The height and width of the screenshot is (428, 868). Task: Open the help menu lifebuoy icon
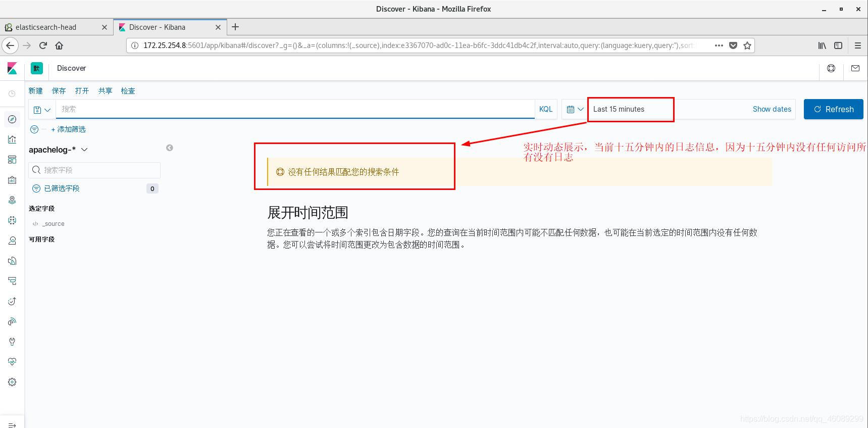831,68
